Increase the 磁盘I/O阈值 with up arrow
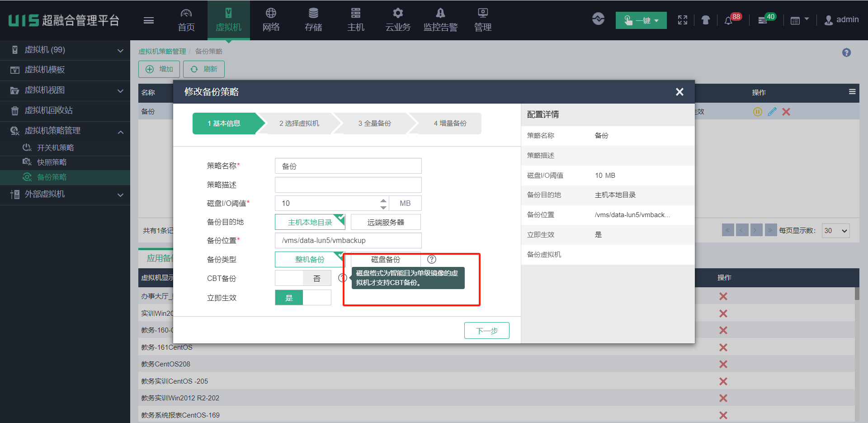The image size is (868, 423). pyautogui.click(x=383, y=200)
